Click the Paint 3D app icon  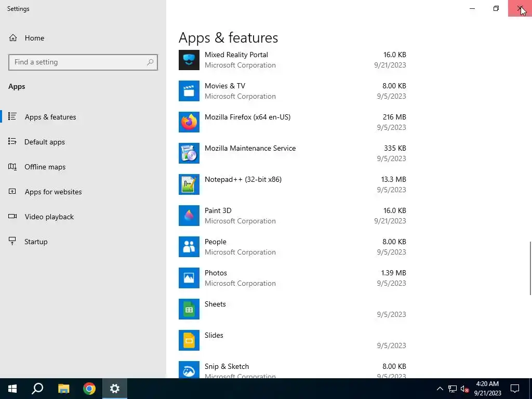tap(189, 216)
